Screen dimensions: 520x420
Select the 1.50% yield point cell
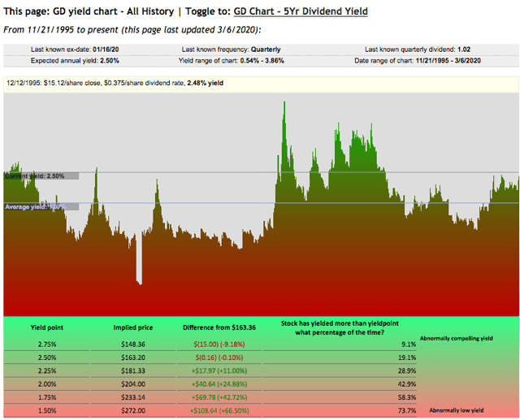pyautogui.click(x=47, y=410)
